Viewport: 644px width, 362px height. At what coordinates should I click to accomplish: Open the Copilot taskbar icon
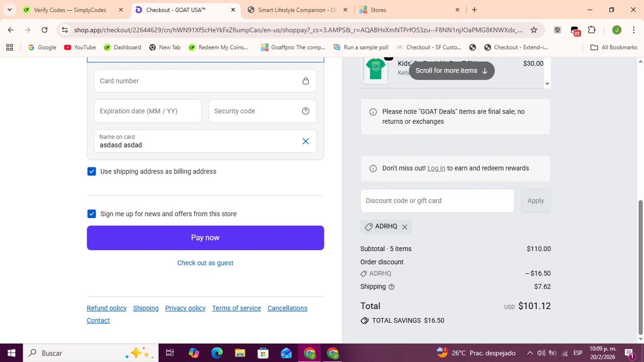(194, 353)
